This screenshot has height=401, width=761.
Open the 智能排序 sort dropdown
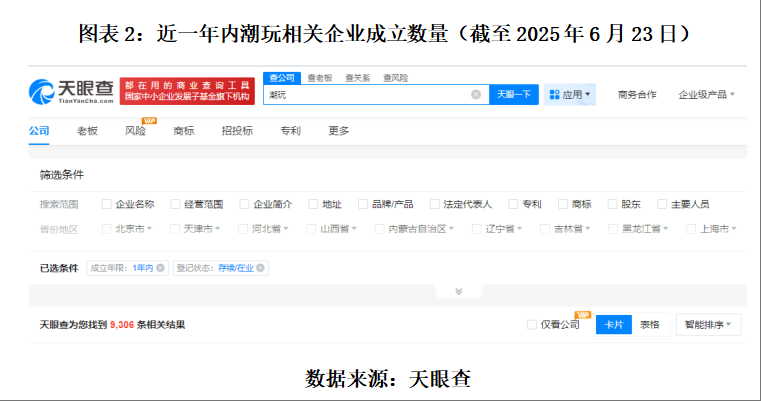pos(708,325)
